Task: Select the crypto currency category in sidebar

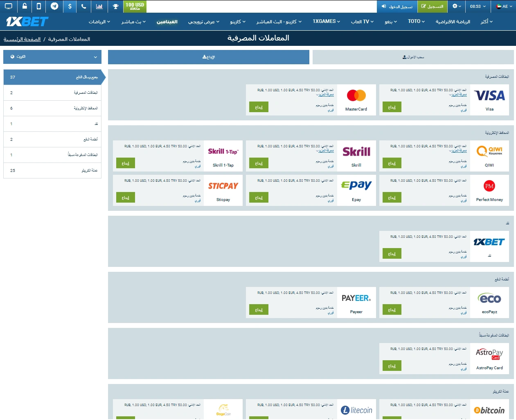Action: pos(52,170)
